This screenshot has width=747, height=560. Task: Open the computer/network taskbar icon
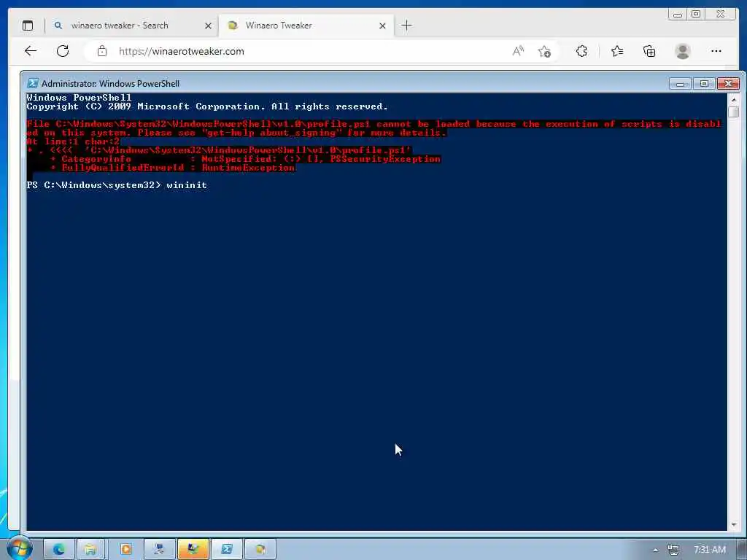tap(159, 550)
